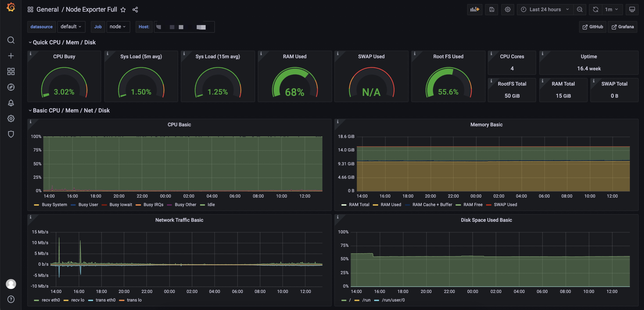Open the CPU Basic panel title menu
The width and height of the screenshot is (644, 310).
coord(179,125)
